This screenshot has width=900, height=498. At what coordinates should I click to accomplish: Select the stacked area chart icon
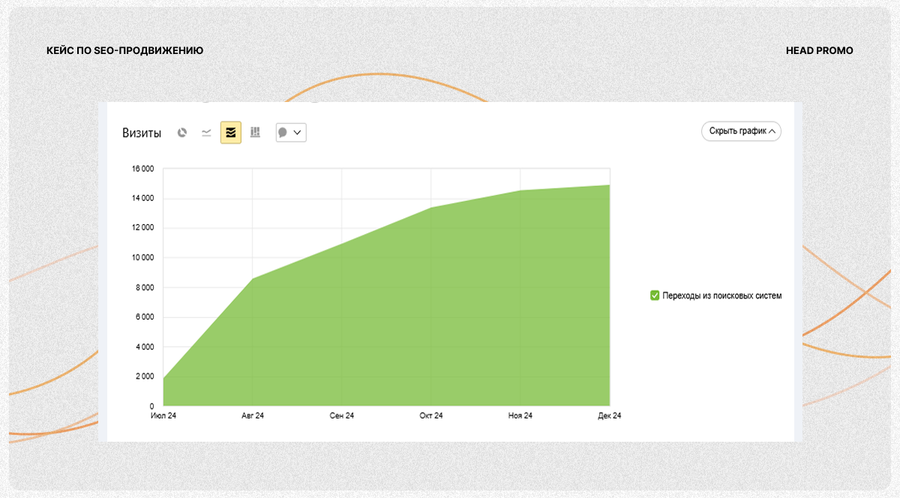tap(231, 133)
